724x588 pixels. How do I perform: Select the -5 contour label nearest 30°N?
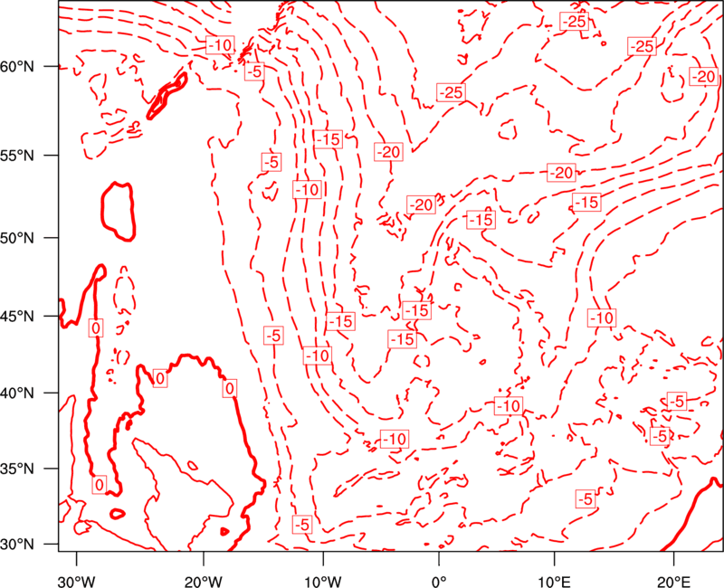(x=302, y=525)
